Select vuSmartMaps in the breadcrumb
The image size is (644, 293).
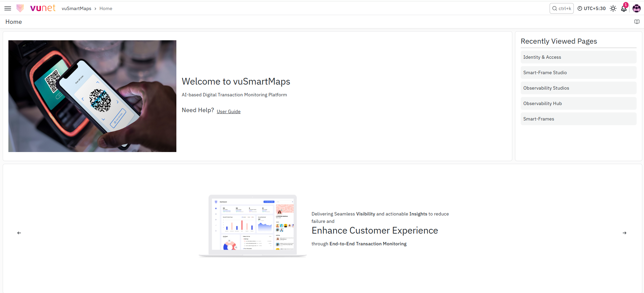[x=77, y=8]
